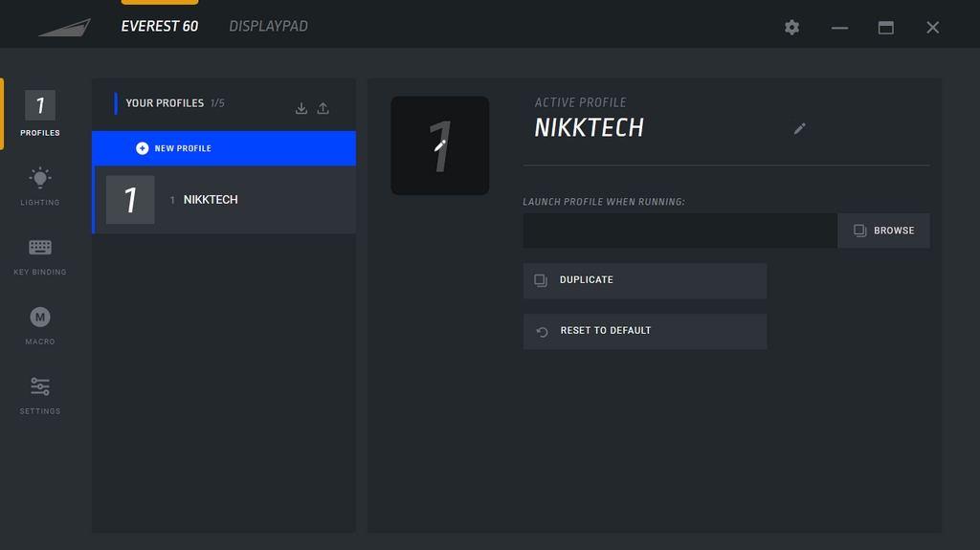Create a new profile with NEW PROFILE
Screen dimensions: 980x550
pos(224,148)
